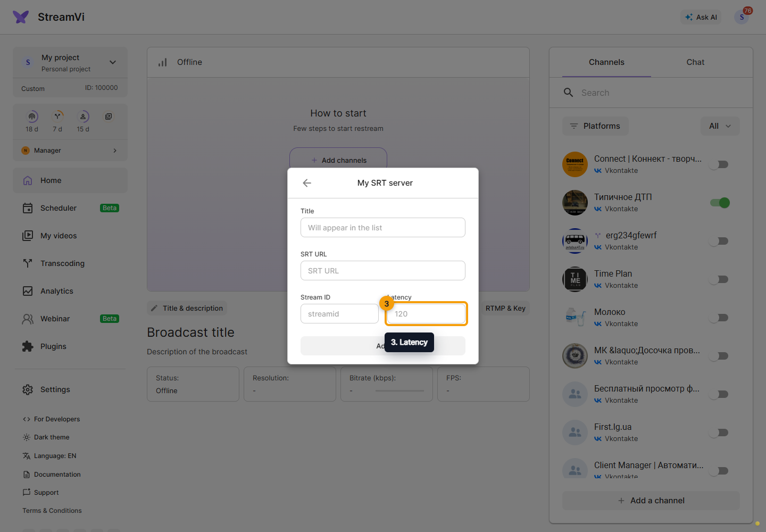Click the Analytics chart icon
The image size is (766, 532).
(x=28, y=291)
